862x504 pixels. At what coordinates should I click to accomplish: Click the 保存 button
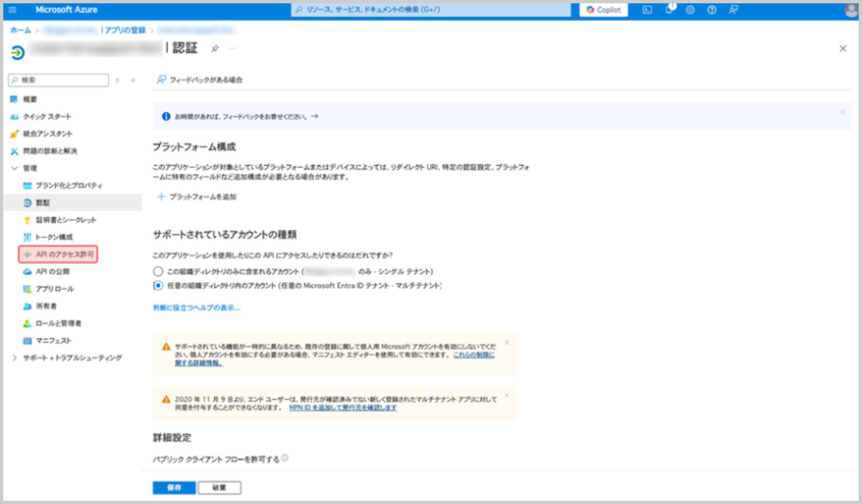point(174,487)
